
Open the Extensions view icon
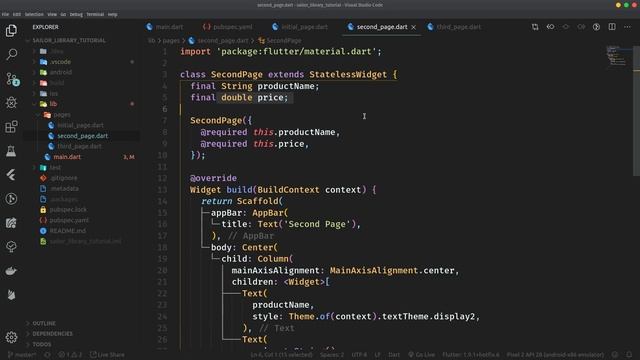point(11,127)
